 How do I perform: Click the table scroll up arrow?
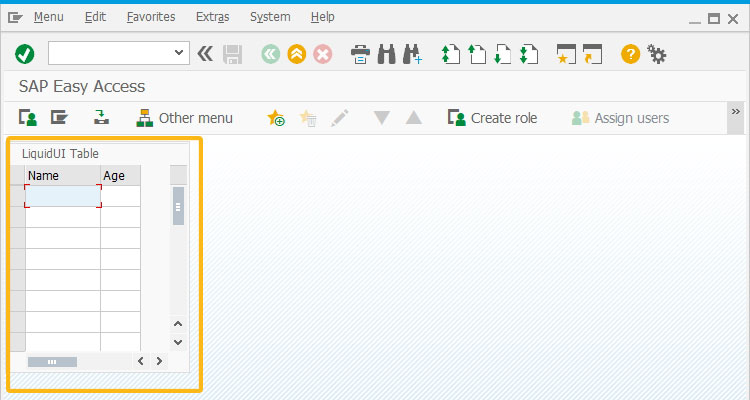178,324
